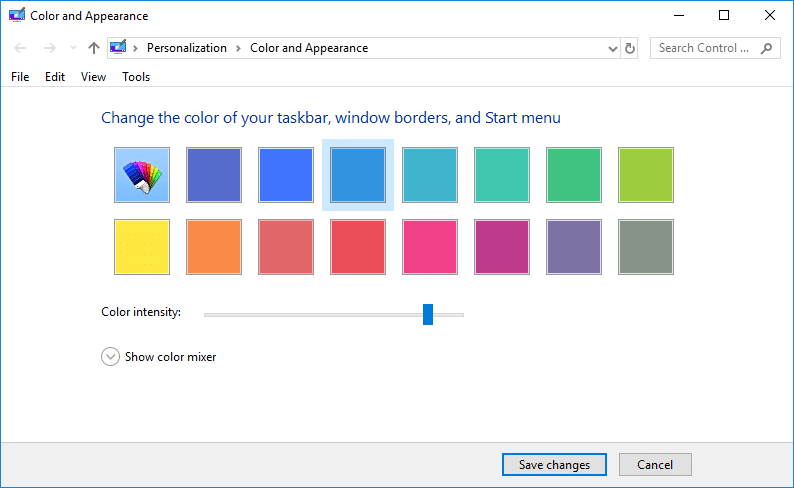Expand the address bar history dropdown

click(x=612, y=48)
